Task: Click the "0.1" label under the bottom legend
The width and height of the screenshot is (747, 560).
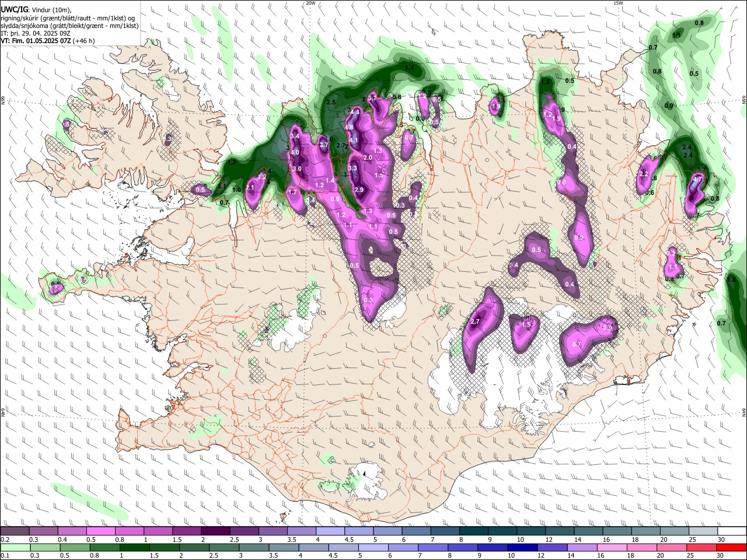Action: point(4,555)
